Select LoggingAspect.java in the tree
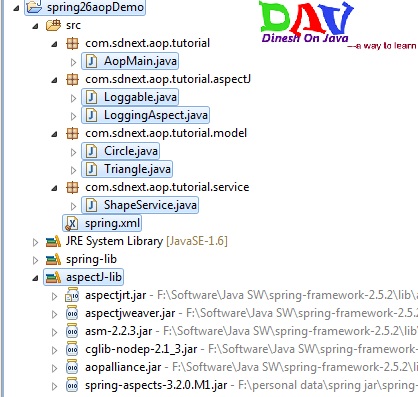This screenshot has height=397, width=418. click(156, 115)
